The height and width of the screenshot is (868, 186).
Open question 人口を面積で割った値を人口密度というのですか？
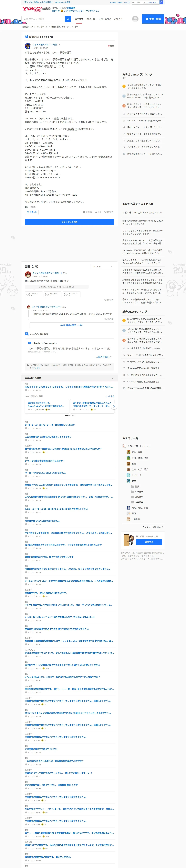[48, 437]
